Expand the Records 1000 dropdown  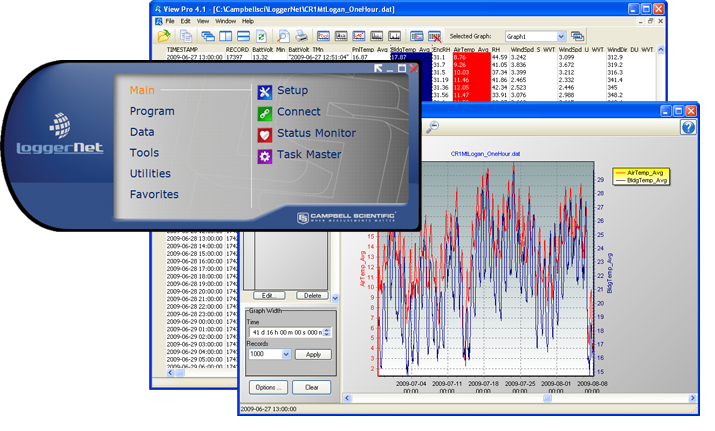[286, 354]
